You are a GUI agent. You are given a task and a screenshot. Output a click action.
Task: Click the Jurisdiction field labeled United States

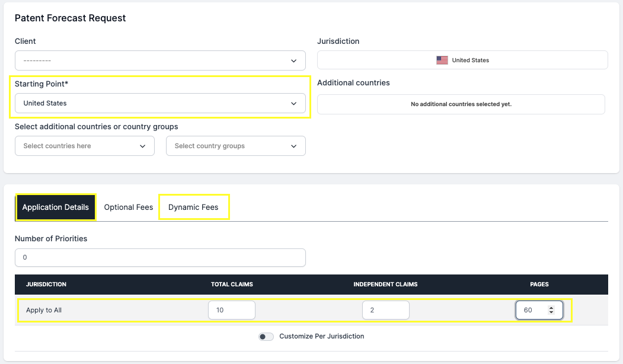tap(462, 60)
